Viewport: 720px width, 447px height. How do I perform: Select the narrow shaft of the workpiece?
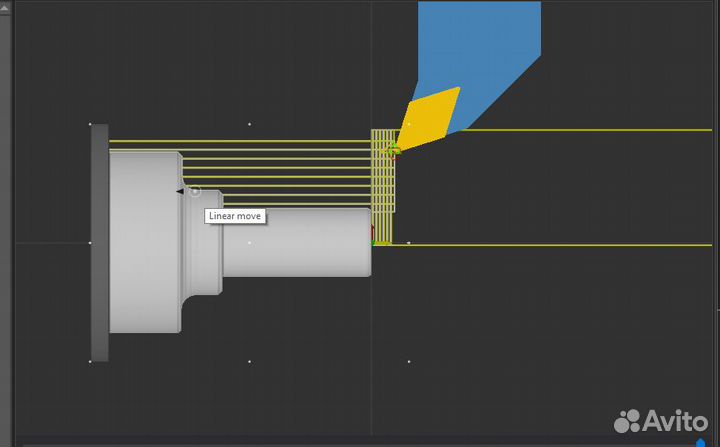[x=296, y=242]
